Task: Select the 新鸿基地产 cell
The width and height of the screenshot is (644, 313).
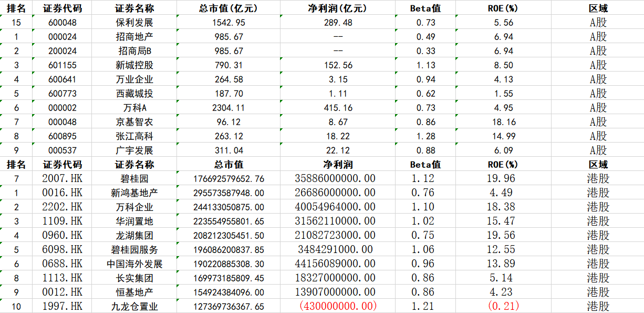Action: pos(134,193)
